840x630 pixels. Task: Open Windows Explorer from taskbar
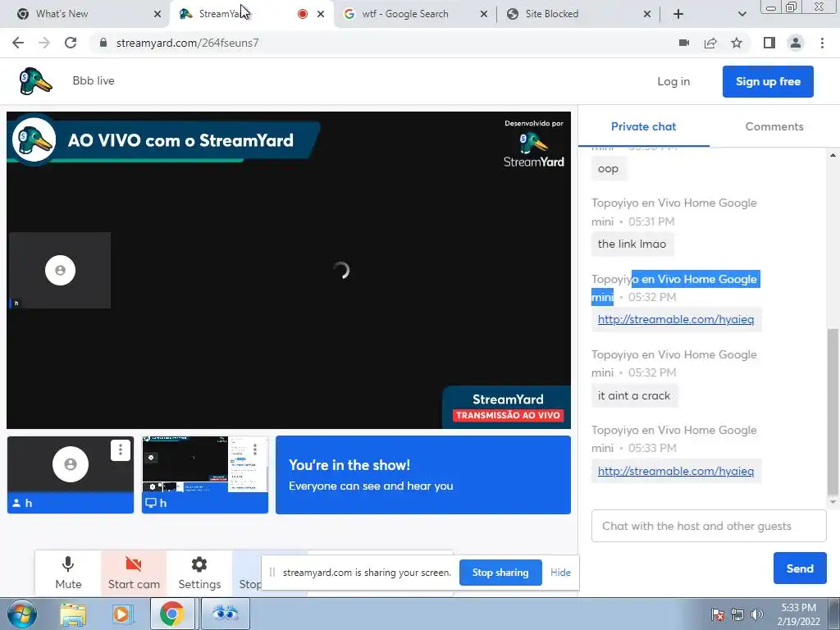[x=73, y=614]
